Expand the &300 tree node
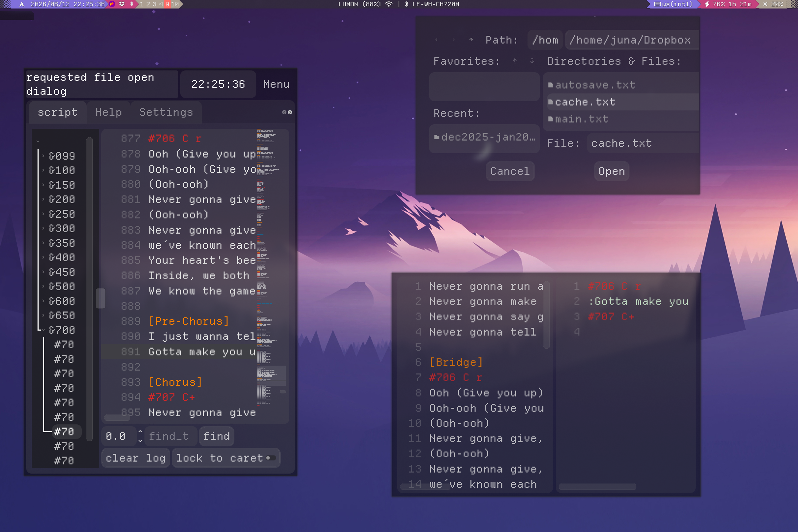The width and height of the screenshot is (798, 532). tap(44, 228)
